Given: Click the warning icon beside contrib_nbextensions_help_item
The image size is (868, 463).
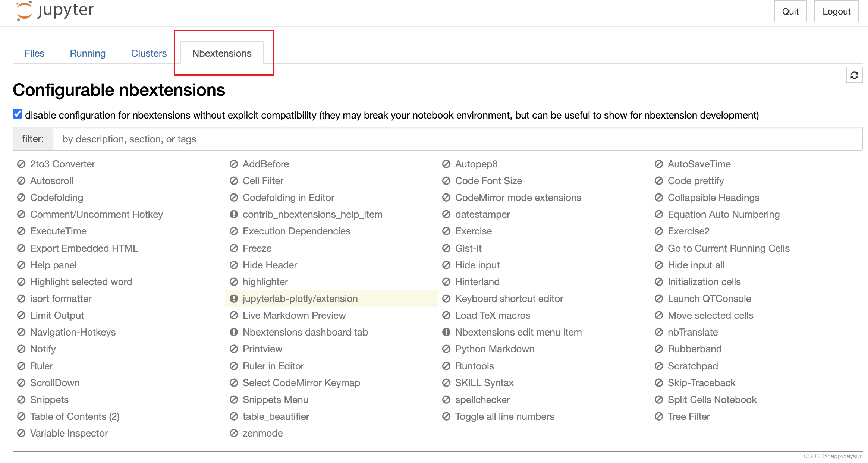Looking at the screenshot, I should point(233,214).
